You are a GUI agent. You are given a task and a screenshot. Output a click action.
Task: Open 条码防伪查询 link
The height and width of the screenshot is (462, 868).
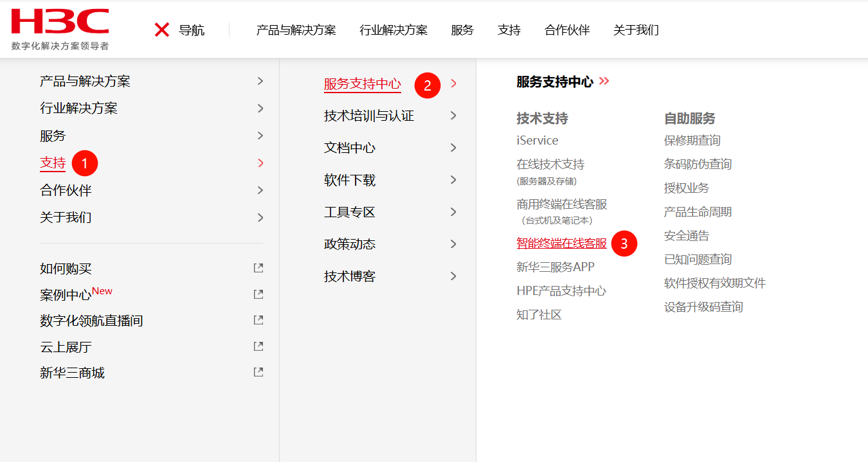tap(698, 164)
